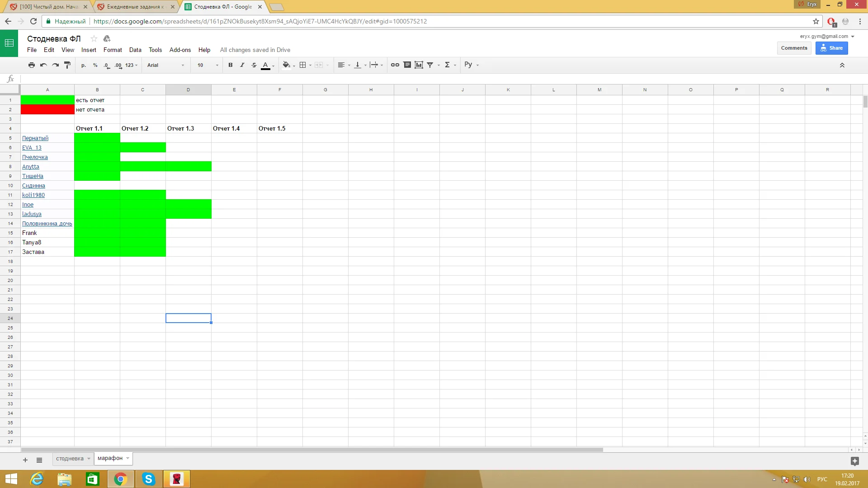The width and height of the screenshot is (868, 488).
Task: Click the Undo arrow icon
Action: tap(43, 65)
